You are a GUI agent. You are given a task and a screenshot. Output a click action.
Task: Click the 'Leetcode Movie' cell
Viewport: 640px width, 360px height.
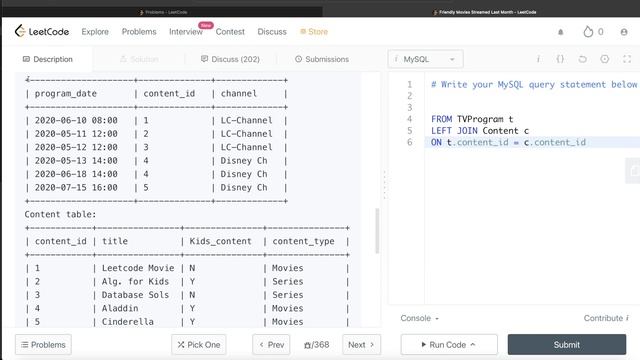pos(138,268)
